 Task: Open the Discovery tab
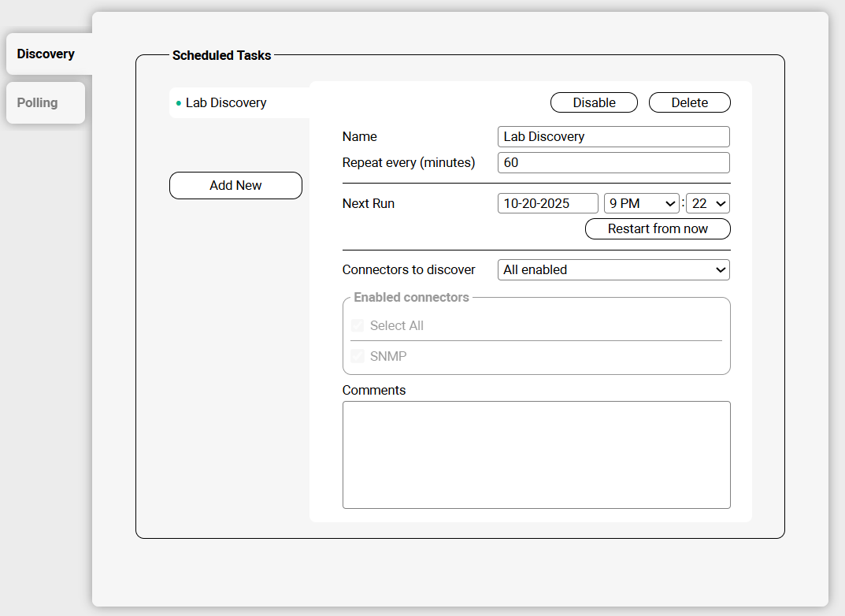(x=46, y=54)
